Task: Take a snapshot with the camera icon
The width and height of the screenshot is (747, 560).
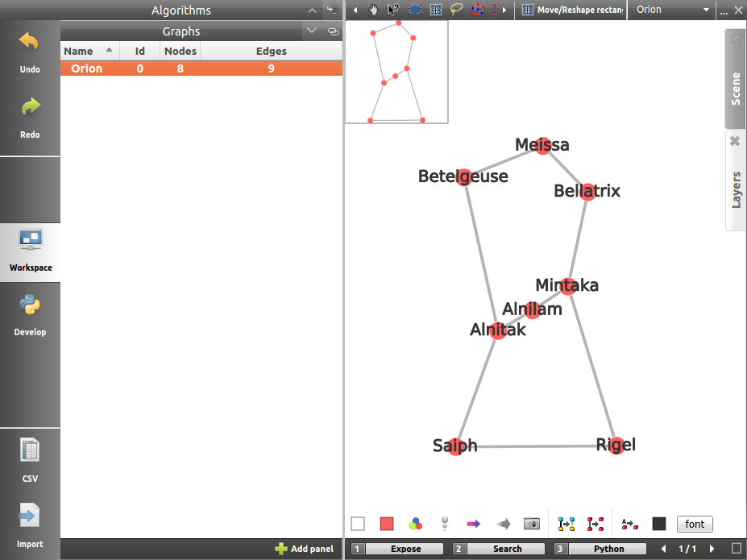Action: click(531, 524)
